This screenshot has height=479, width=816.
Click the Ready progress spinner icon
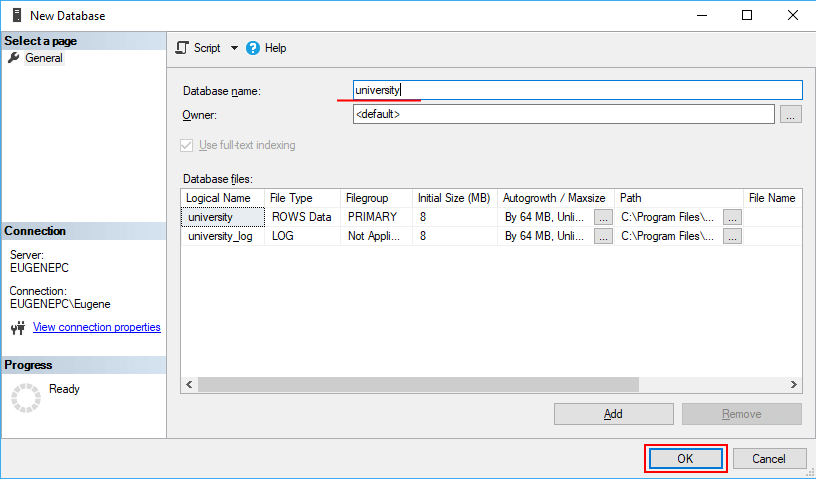point(26,398)
